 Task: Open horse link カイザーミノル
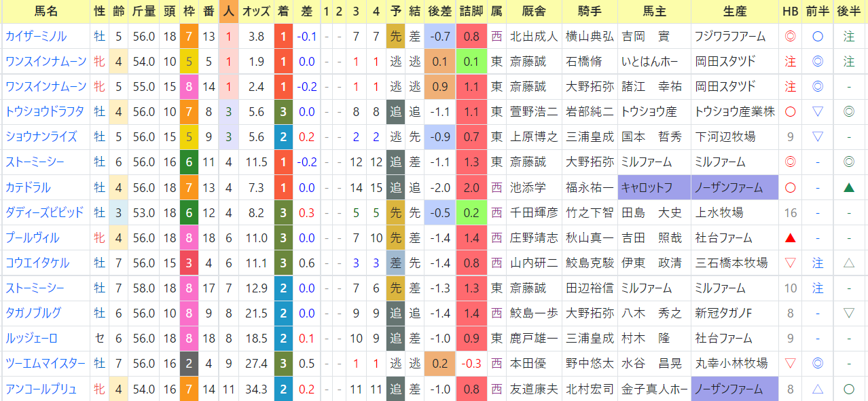pos(36,37)
